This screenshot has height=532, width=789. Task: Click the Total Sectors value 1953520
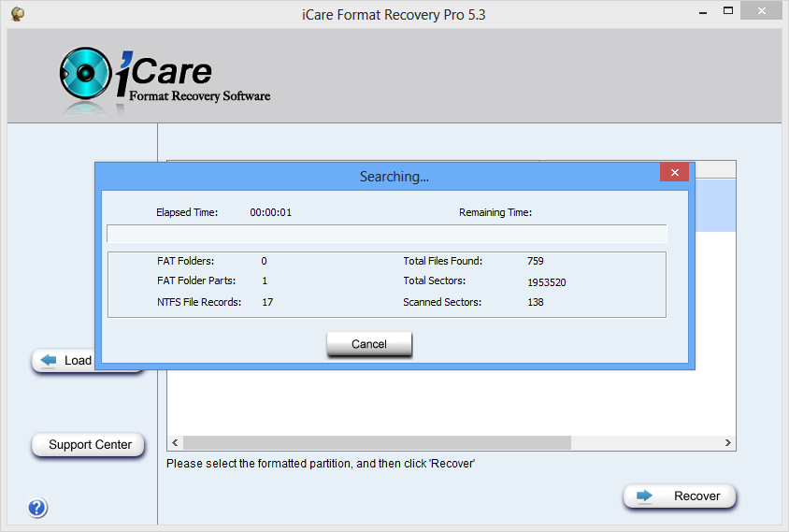click(x=547, y=282)
